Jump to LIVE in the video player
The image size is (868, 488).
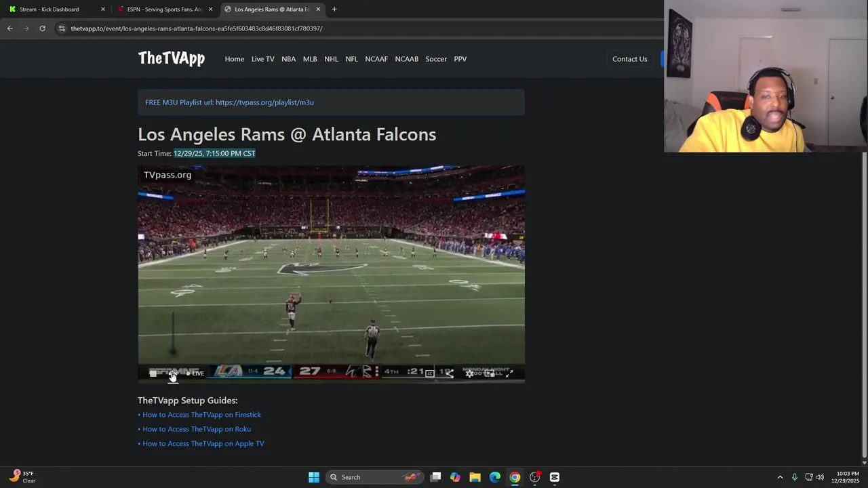tap(195, 373)
